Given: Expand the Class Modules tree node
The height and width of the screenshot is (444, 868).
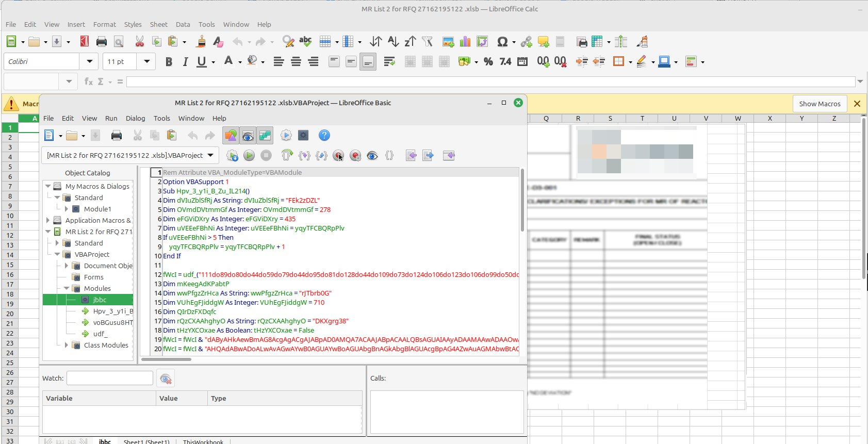Looking at the screenshot, I should (67, 345).
